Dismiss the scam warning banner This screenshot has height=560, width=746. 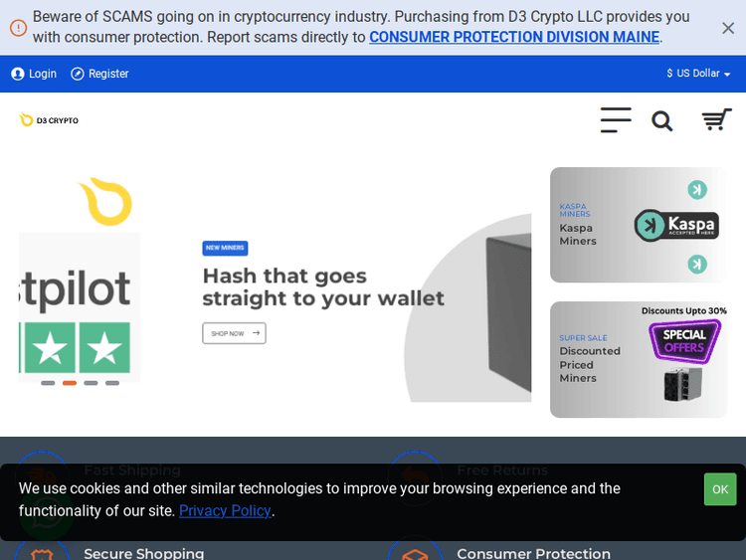(728, 28)
